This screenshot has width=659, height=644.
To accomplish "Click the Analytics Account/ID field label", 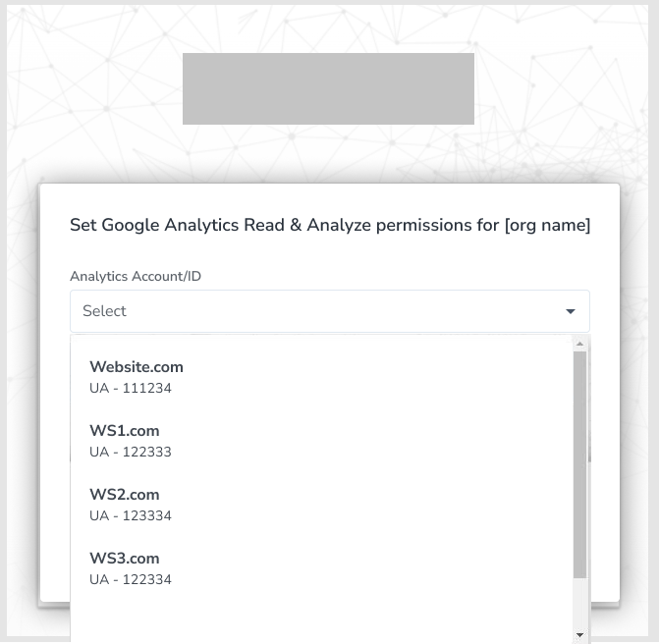I will (x=136, y=277).
